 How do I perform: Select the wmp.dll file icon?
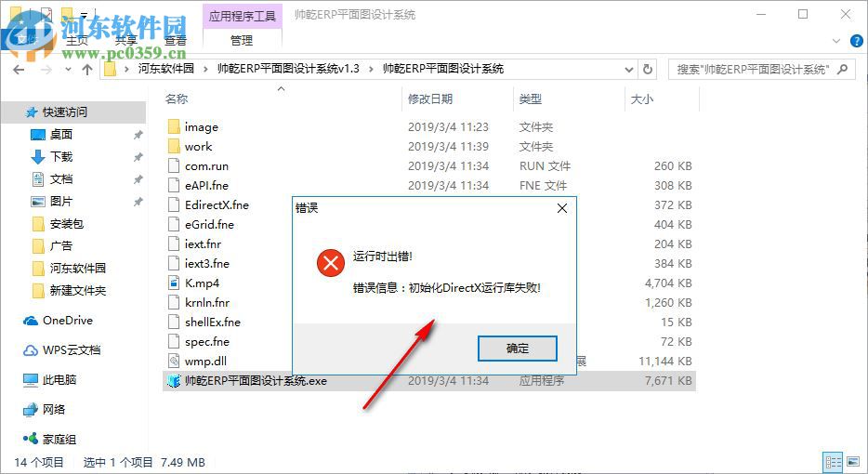coord(174,361)
